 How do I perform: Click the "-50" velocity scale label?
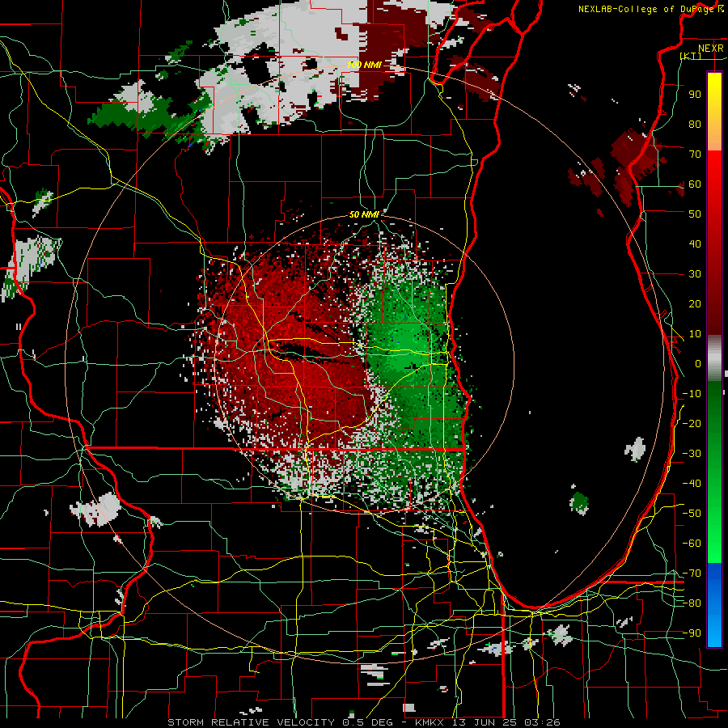pos(692,514)
